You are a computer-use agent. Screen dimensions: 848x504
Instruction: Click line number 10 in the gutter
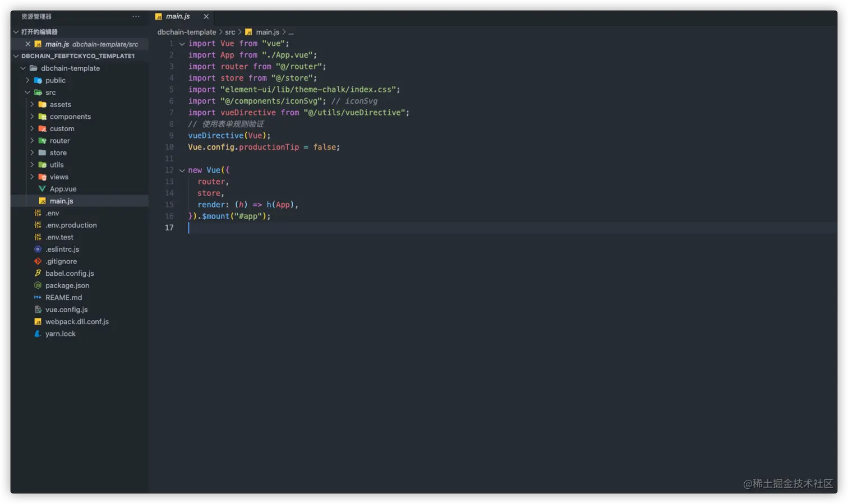tap(169, 147)
